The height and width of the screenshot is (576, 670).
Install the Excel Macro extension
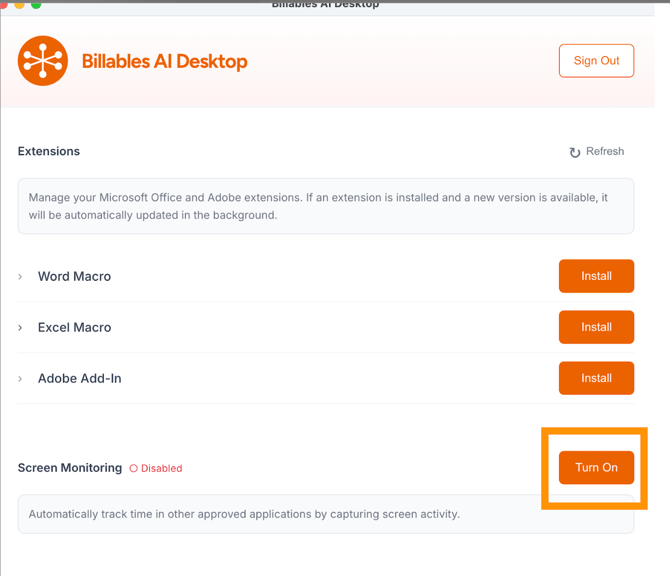(596, 327)
